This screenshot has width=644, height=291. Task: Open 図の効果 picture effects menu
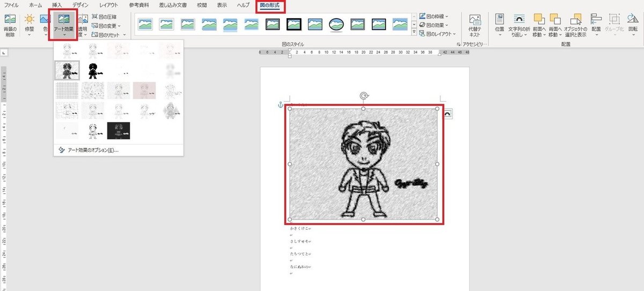[434, 25]
